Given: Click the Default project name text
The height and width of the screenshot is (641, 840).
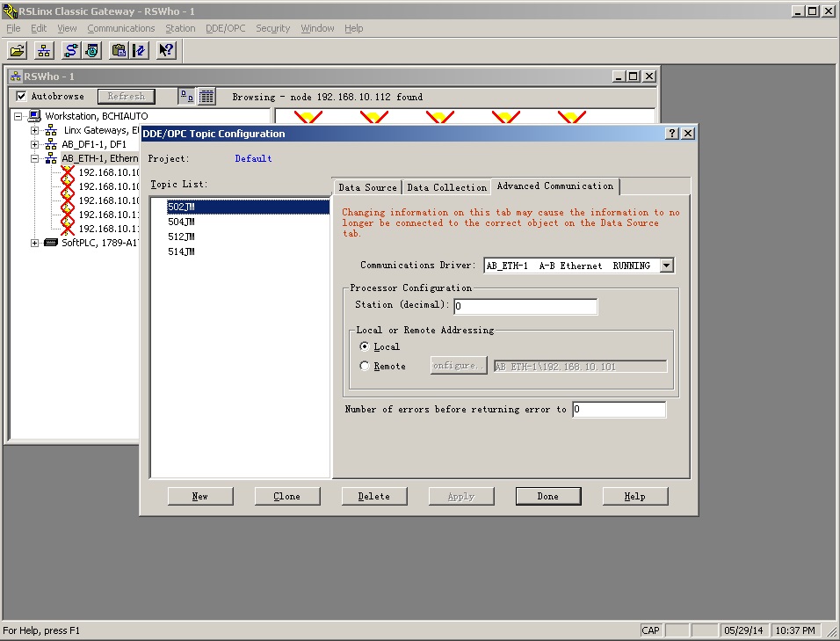Looking at the screenshot, I should point(253,158).
